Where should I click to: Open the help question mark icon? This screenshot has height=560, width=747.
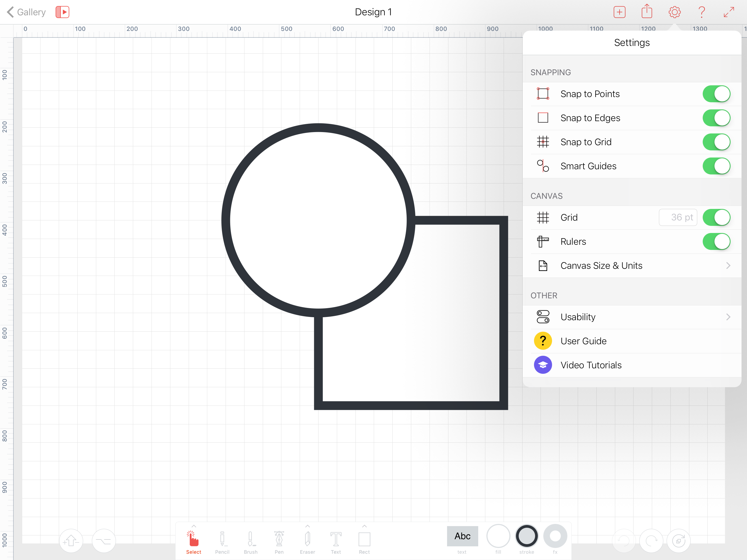702,12
